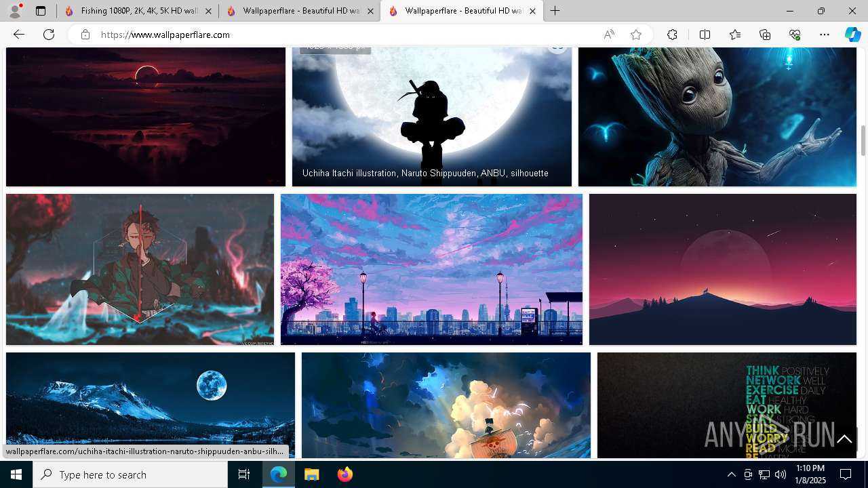Click the Uchiha Itachi illustration caption

pyautogui.click(x=425, y=174)
